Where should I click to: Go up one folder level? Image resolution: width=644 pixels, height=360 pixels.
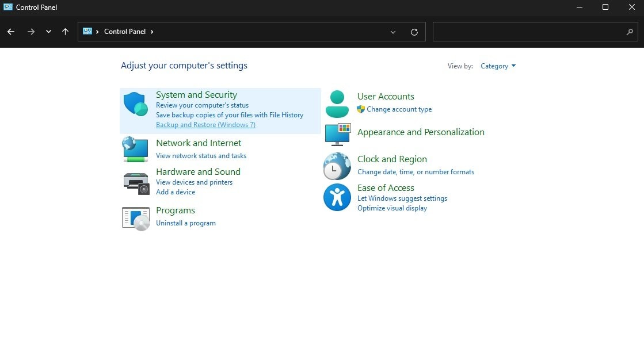(x=66, y=32)
